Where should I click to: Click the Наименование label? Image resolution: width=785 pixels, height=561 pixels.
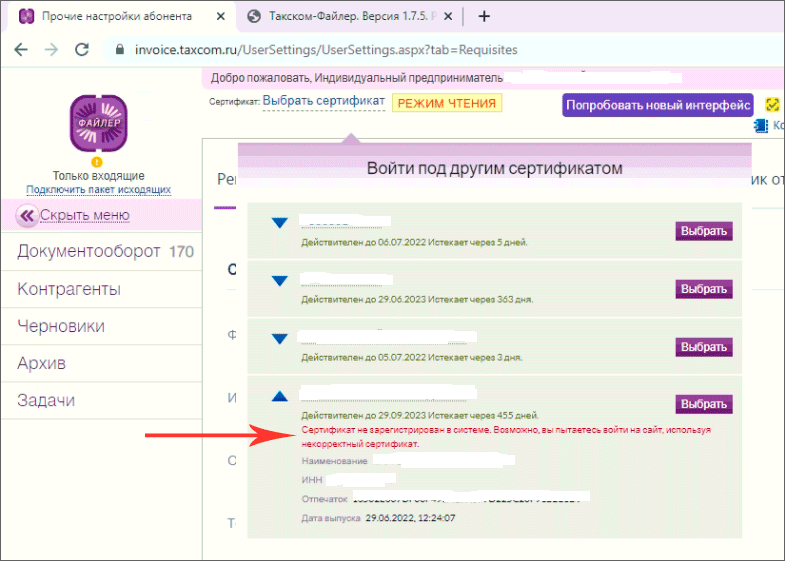click(x=334, y=461)
